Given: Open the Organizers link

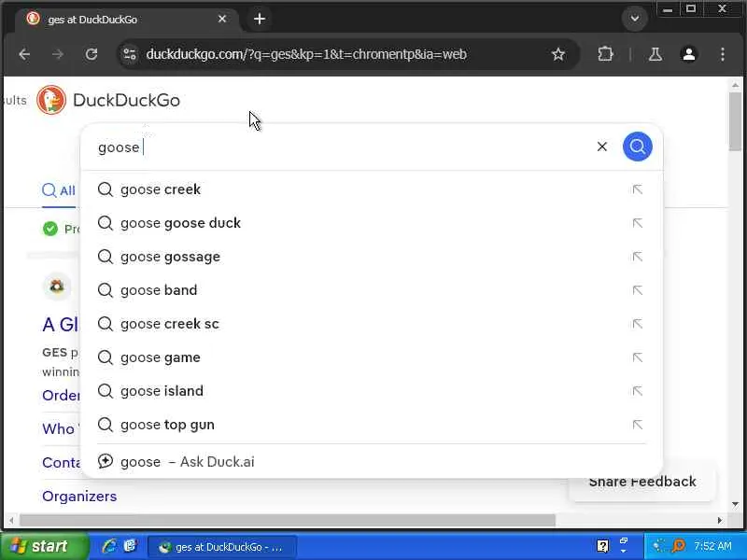Looking at the screenshot, I should [79, 497].
